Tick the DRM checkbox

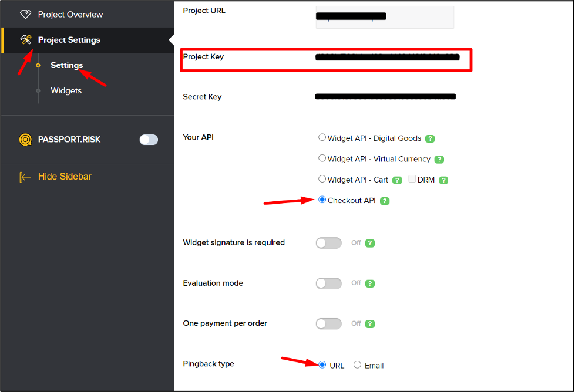pos(412,179)
